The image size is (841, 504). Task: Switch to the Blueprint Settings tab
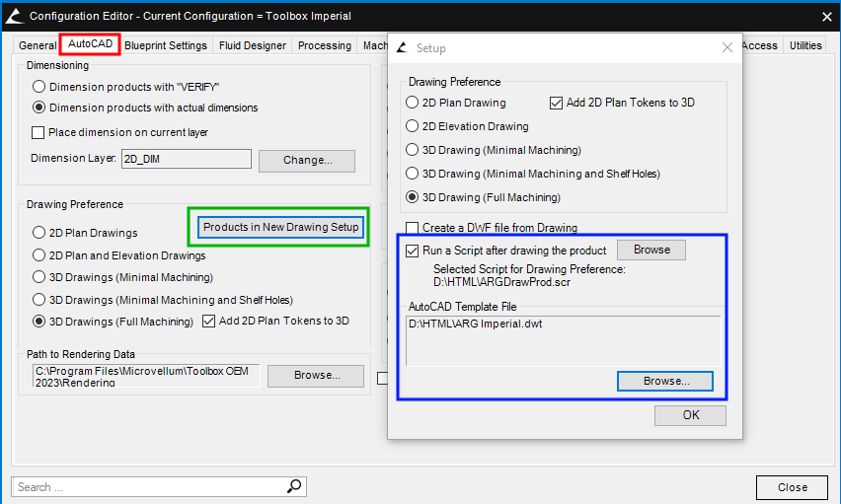tap(166, 45)
